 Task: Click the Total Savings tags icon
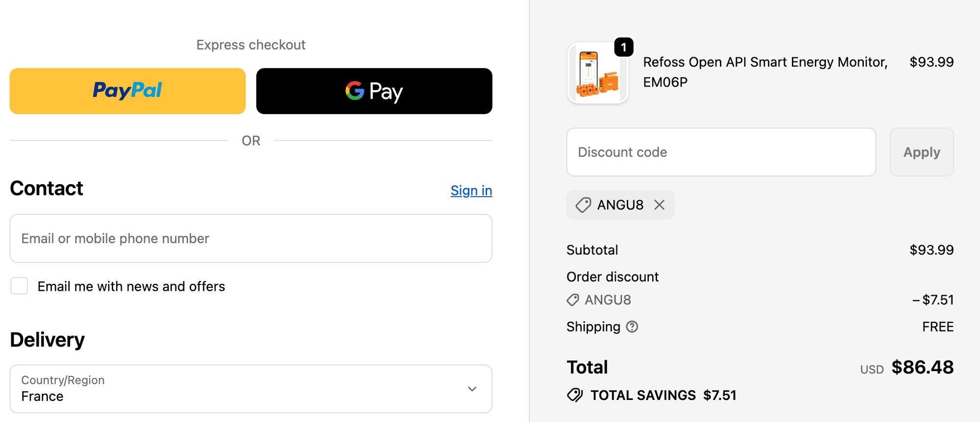(x=575, y=395)
